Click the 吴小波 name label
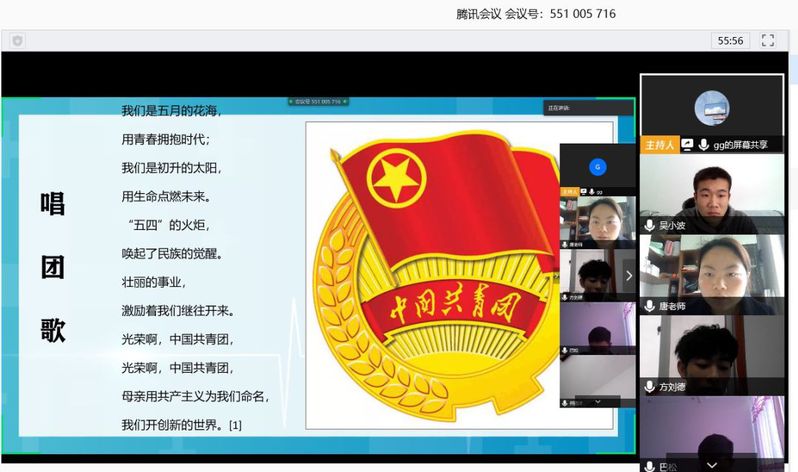The image size is (798, 472). click(x=672, y=225)
